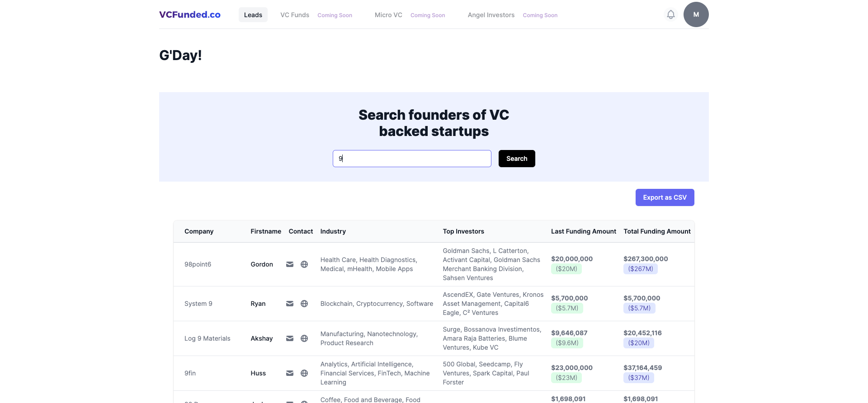Open the website globe icon for System 9
The width and height of the screenshot is (868, 403).
304,304
